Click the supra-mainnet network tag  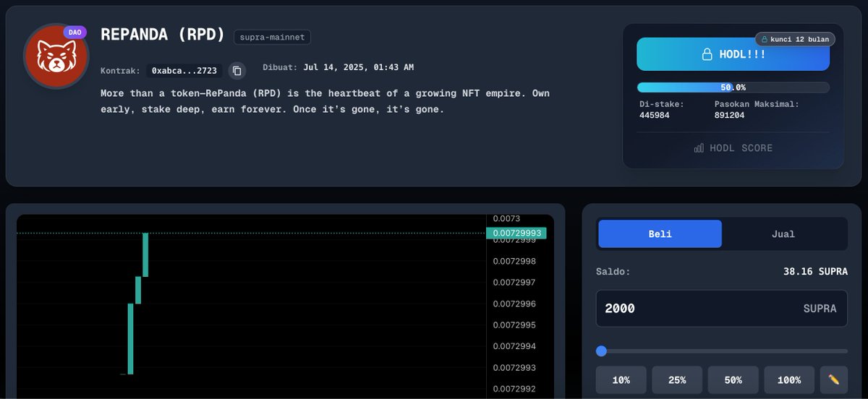tap(273, 37)
